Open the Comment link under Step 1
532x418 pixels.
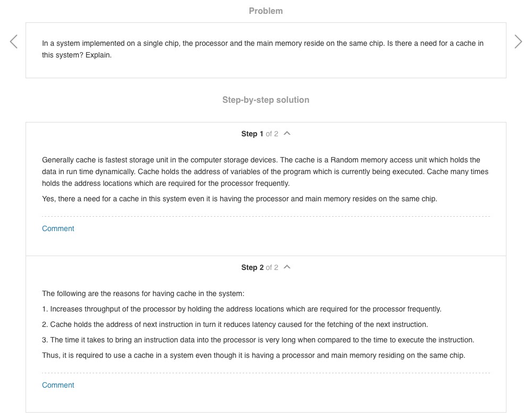58,228
